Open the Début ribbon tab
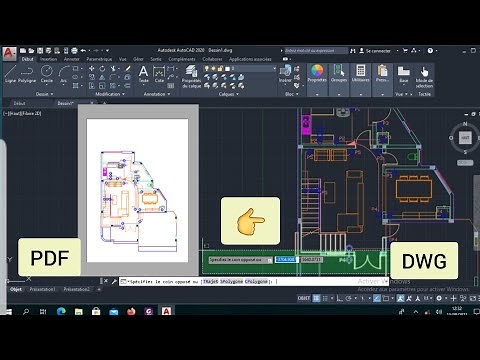This screenshot has height=360, width=480. 27,59
